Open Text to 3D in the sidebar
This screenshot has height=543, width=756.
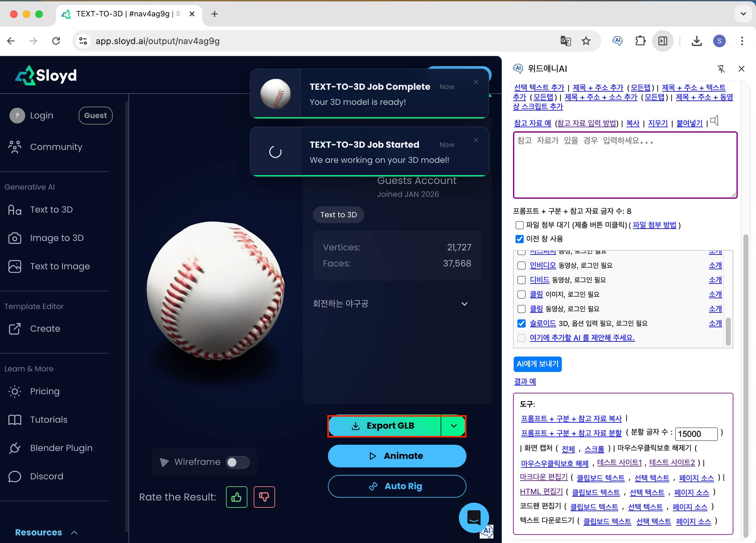51,209
